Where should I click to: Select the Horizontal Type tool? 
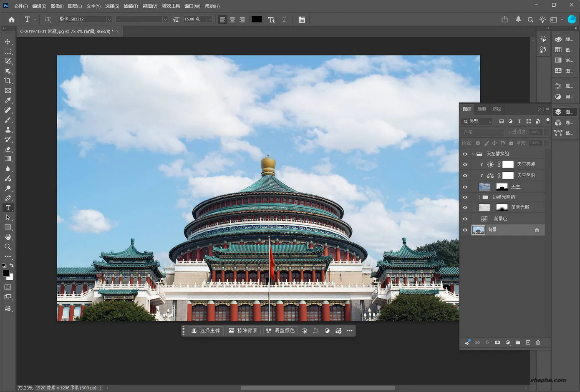point(8,208)
